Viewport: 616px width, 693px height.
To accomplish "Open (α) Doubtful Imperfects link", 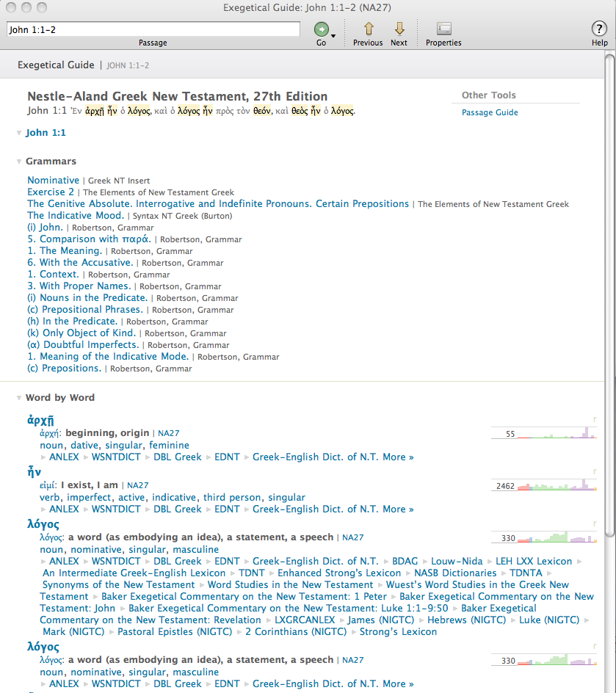I will point(83,345).
